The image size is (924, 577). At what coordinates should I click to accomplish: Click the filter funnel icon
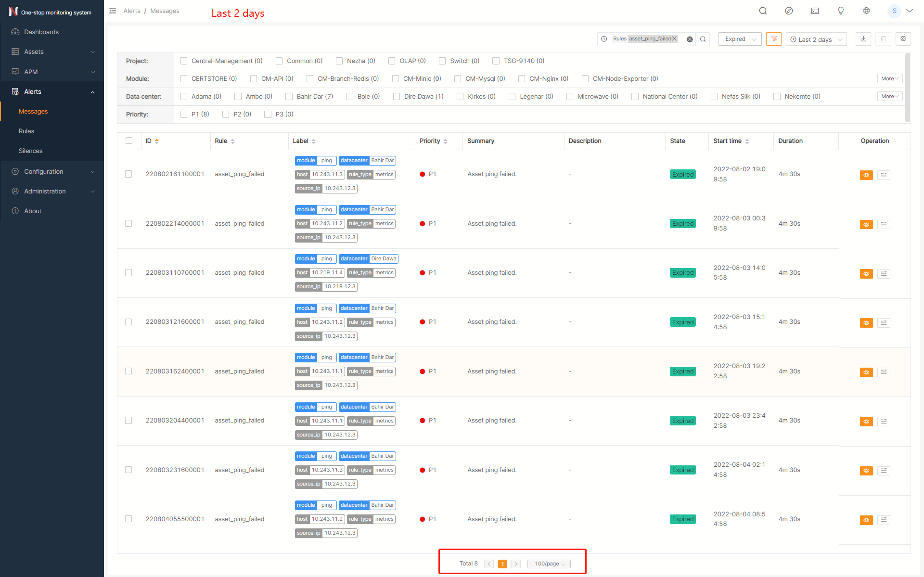[774, 39]
